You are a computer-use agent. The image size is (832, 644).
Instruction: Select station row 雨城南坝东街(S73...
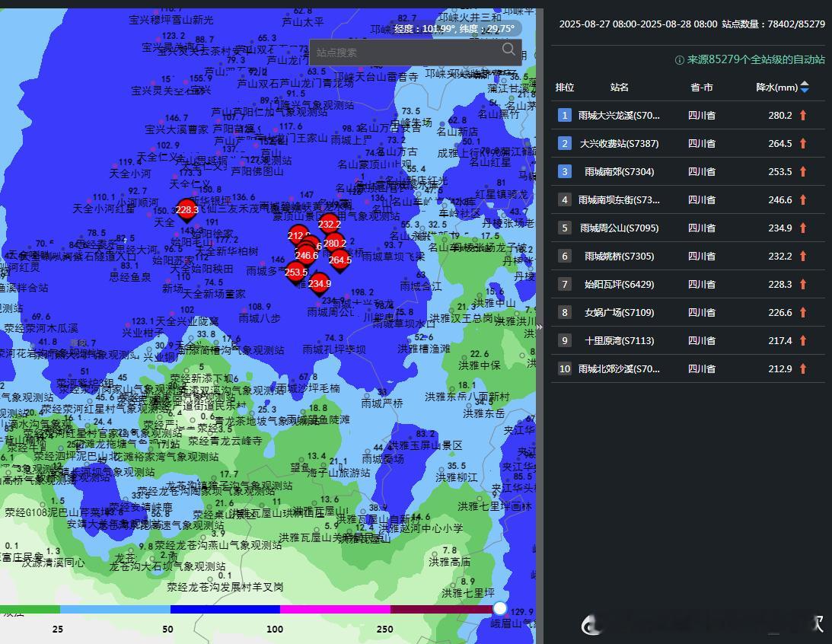[687, 199]
